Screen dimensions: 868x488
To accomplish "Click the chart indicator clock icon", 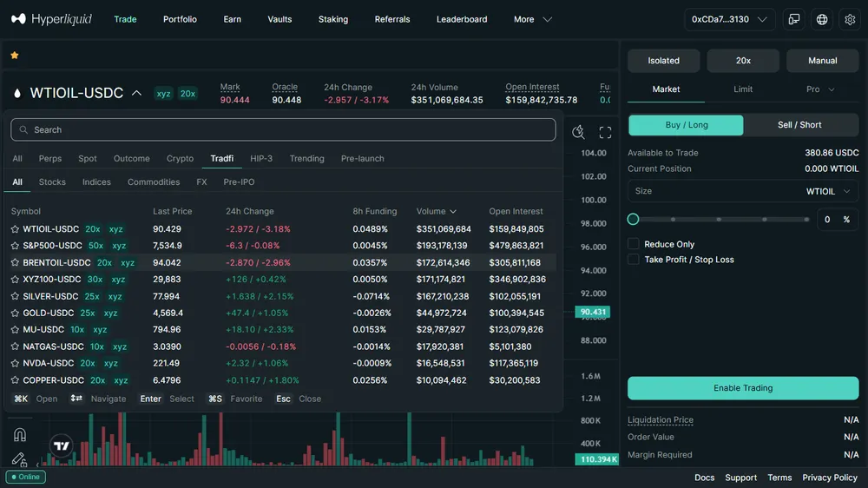I will tap(578, 132).
